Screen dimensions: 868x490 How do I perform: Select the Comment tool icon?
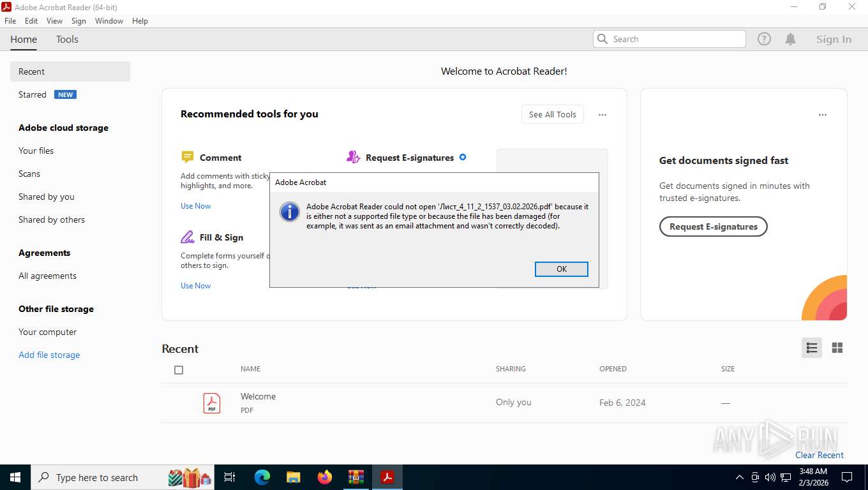pyautogui.click(x=188, y=157)
